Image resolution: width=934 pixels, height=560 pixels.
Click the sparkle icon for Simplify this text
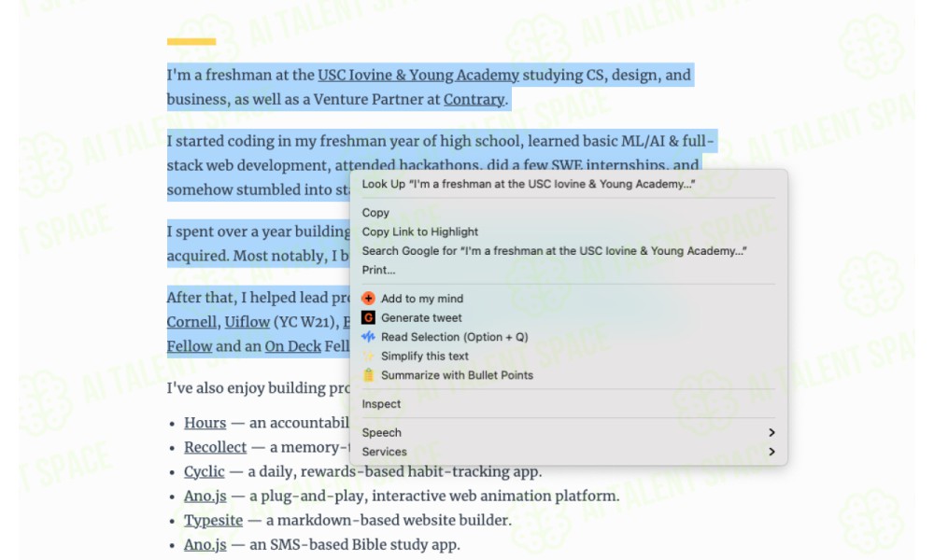coord(368,356)
